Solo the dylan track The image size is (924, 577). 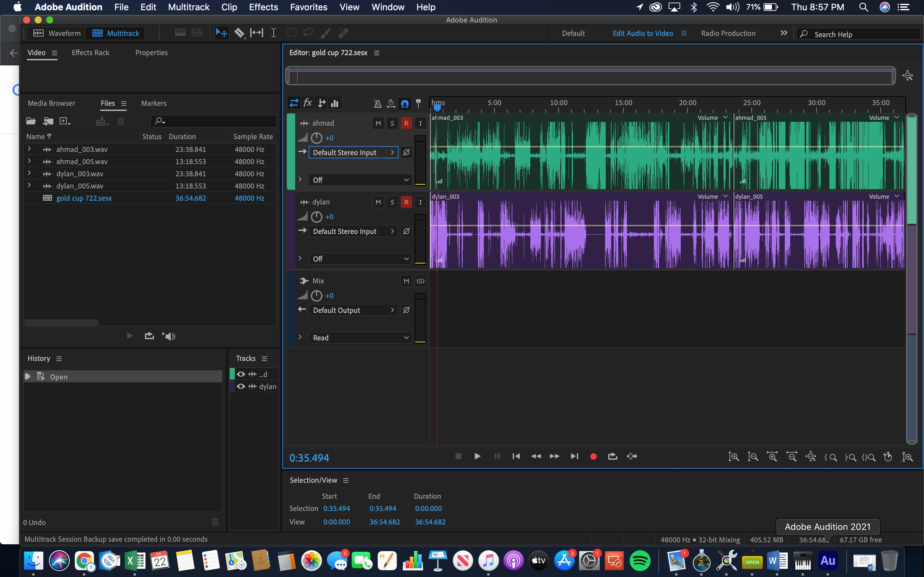tap(392, 202)
